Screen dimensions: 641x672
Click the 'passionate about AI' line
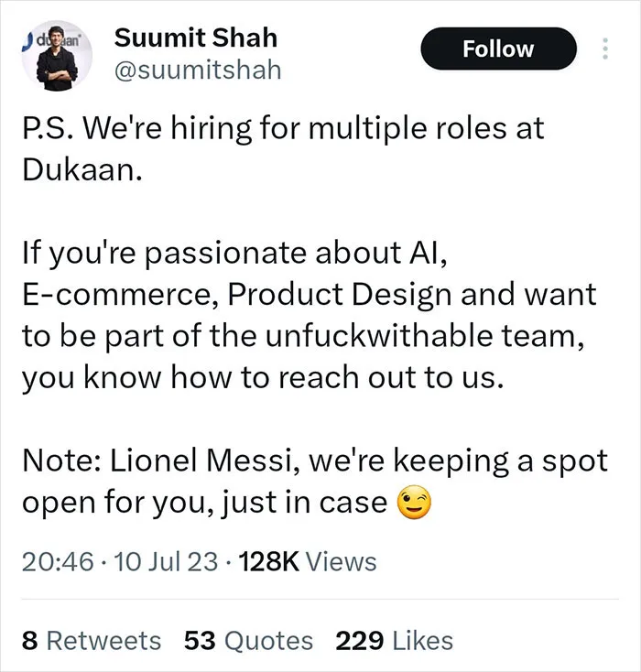[234, 253]
